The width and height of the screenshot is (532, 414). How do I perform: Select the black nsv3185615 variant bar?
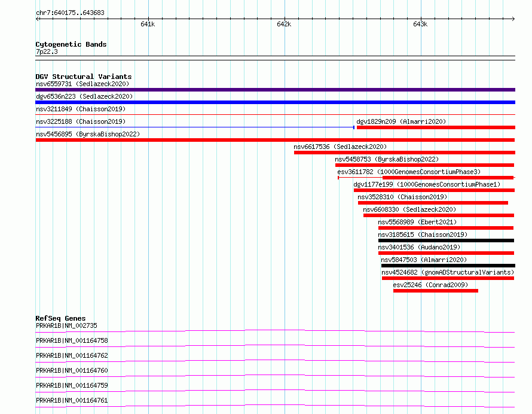point(446,241)
